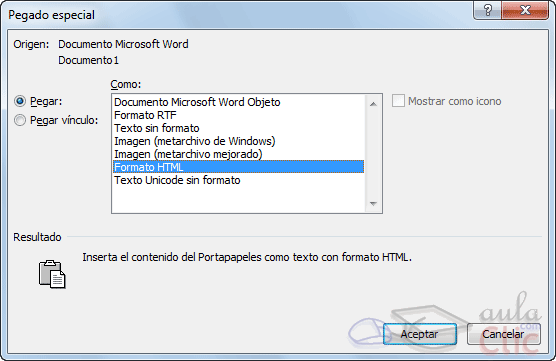Click the list scroll up arrow
The width and height of the screenshot is (556, 361).
(x=373, y=104)
